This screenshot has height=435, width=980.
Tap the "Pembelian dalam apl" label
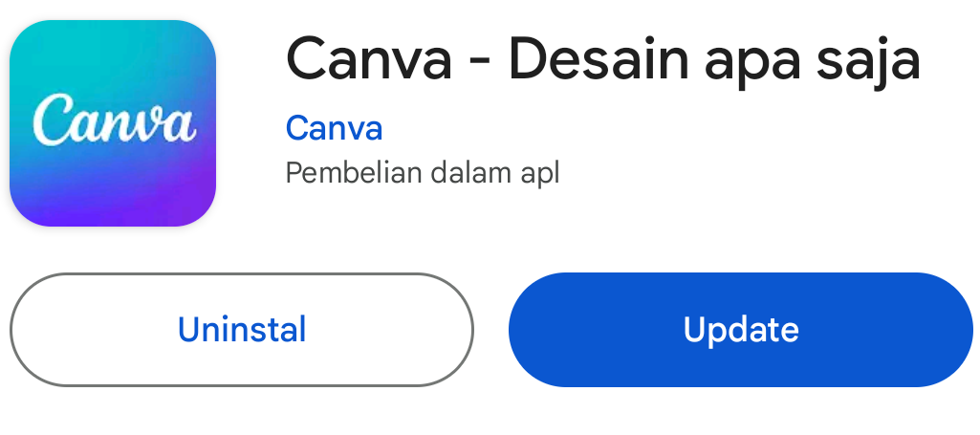[422, 174]
